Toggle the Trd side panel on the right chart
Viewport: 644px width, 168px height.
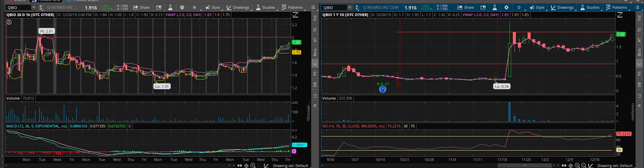click(639, 19)
